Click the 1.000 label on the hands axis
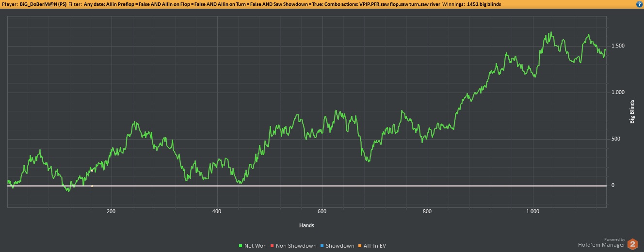644x252 pixels. coord(532,211)
